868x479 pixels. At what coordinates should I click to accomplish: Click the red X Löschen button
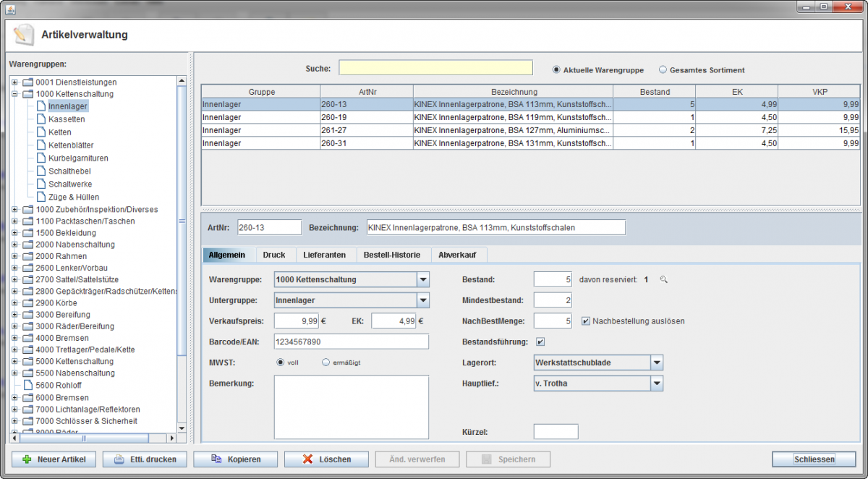[x=326, y=459]
